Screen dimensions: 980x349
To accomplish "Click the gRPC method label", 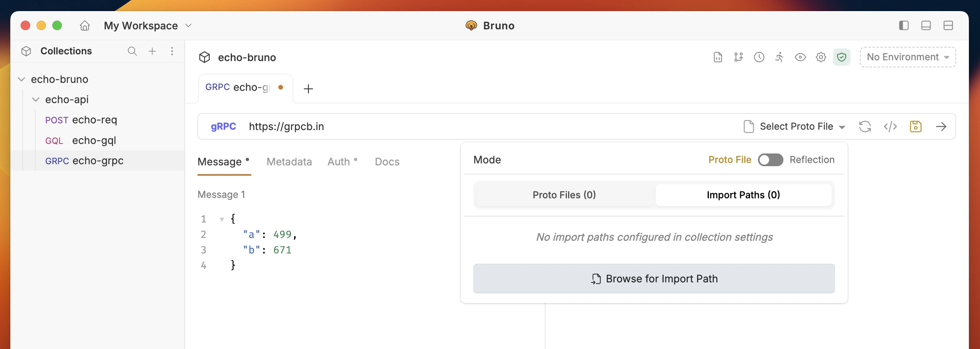I will pyautogui.click(x=223, y=127).
